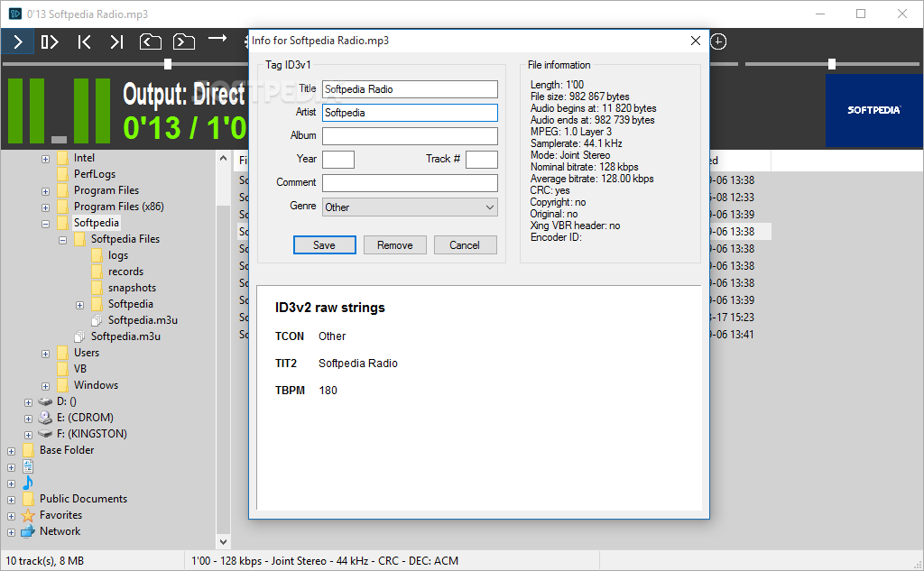
Task: Click the E: CDROM drive icon
Action: click(x=45, y=418)
